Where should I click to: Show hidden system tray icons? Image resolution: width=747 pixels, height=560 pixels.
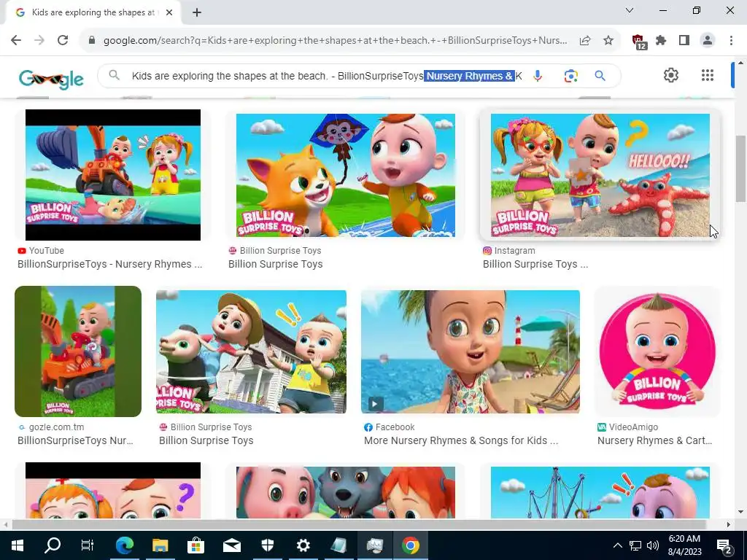(617, 545)
